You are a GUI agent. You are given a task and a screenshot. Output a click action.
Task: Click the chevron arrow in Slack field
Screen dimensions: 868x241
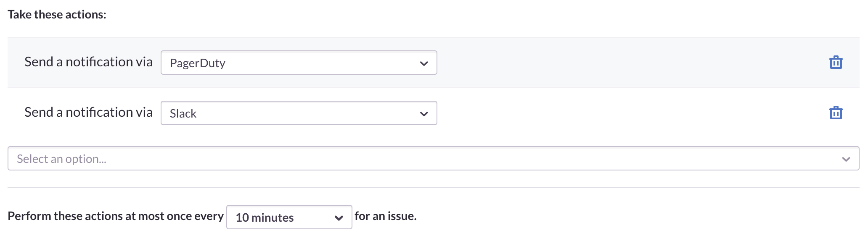tap(424, 114)
